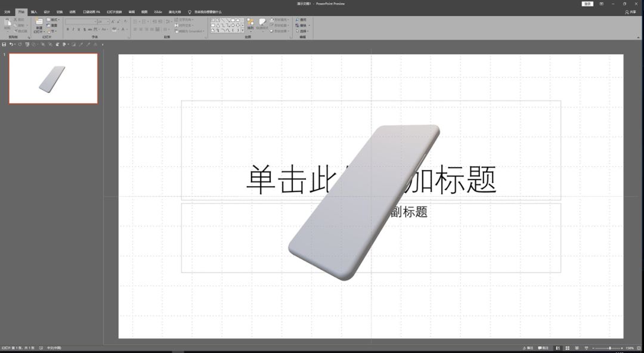
Task: Collapse the ribbon with the up arrow
Action: tap(639, 38)
